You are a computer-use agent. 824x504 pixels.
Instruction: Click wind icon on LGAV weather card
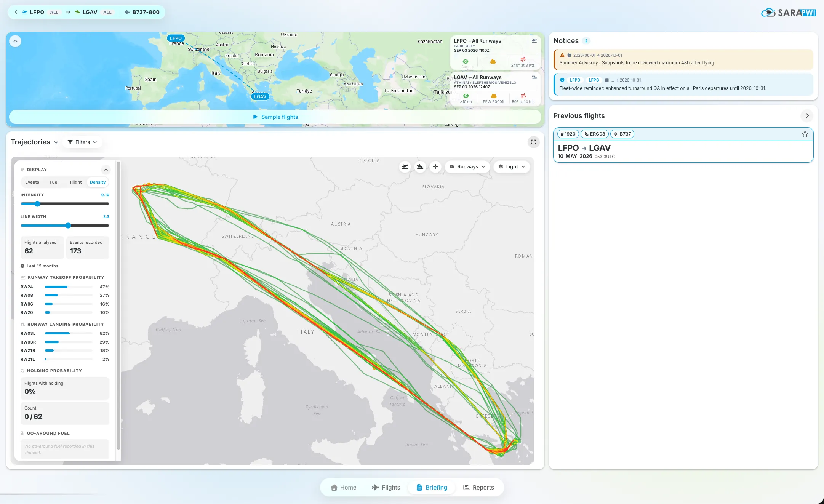[x=523, y=96]
